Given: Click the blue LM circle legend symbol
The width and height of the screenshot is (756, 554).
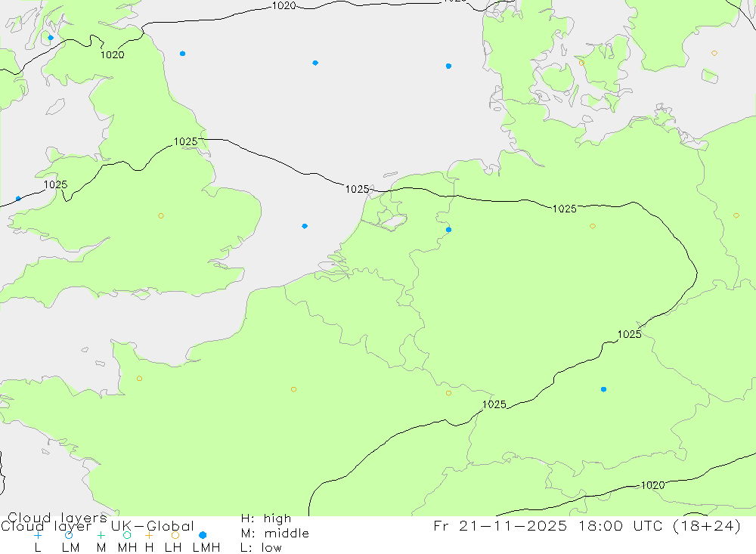Looking at the screenshot, I should (69, 535).
